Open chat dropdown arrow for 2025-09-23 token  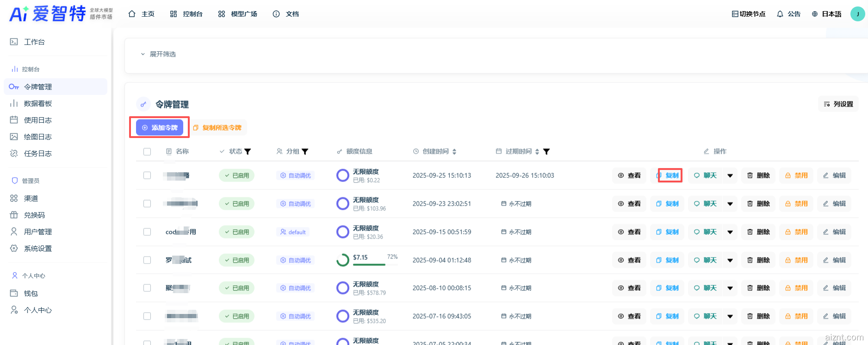click(730, 204)
